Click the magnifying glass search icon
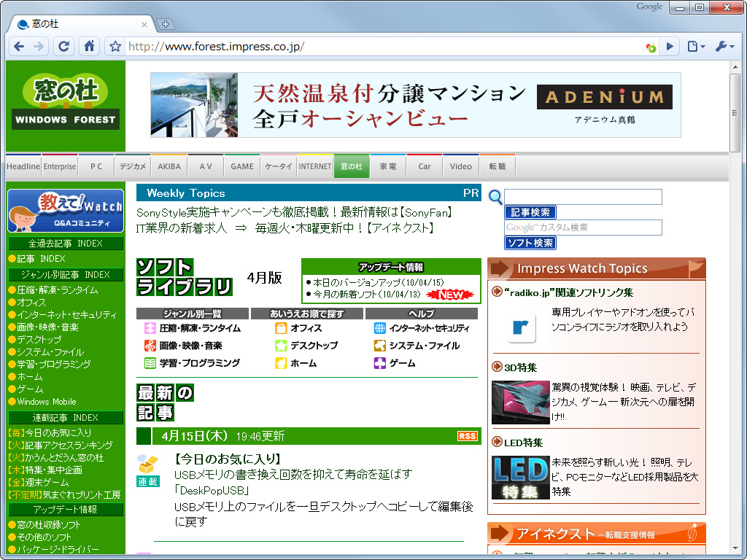The height and width of the screenshot is (560, 747). (x=495, y=198)
